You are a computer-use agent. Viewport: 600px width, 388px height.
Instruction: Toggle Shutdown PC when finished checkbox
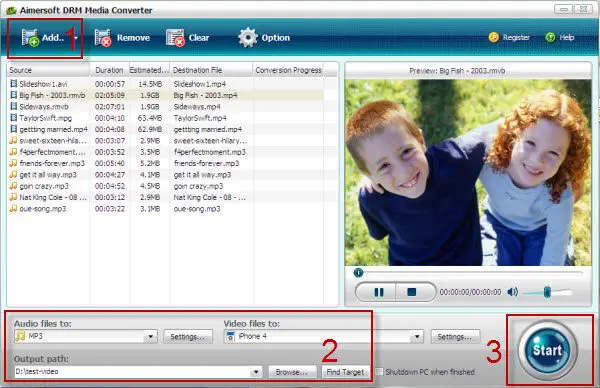pos(379,372)
